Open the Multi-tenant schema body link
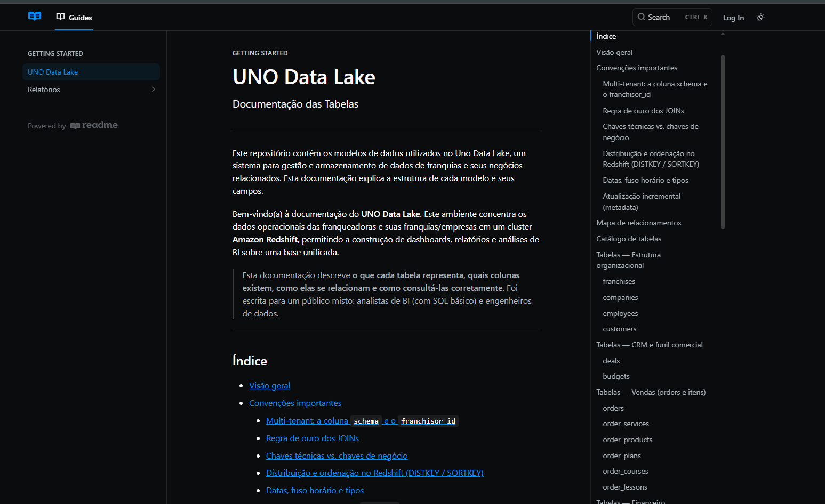Screen dimensions: 825x504 click(362, 421)
